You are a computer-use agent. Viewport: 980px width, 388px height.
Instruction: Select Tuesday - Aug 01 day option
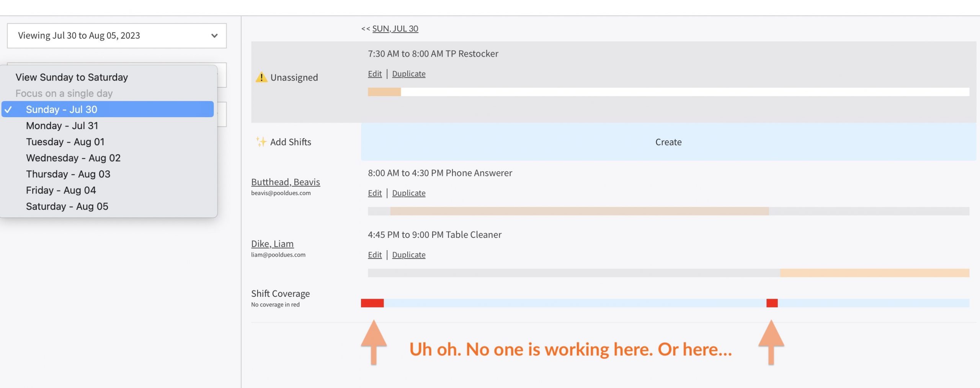pyautogui.click(x=65, y=142)
